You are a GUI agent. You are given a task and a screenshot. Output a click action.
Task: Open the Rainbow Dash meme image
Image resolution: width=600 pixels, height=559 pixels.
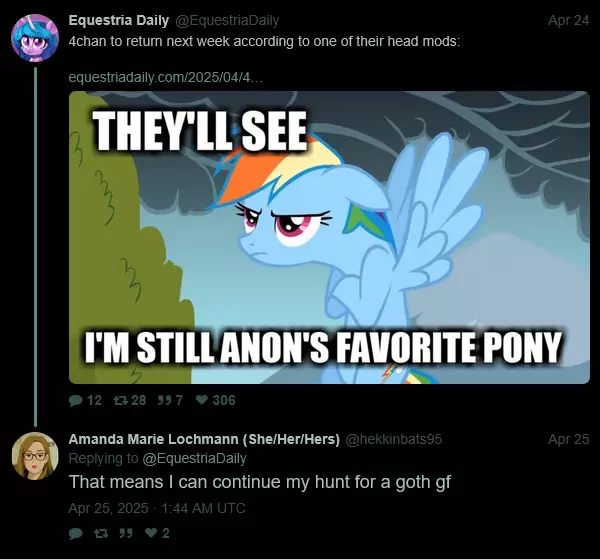coord(329,237)
